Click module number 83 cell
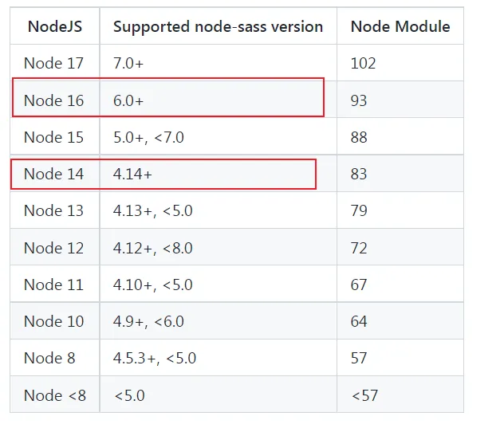Viewport: 504px width, 424px height. click(x=359, y=174)
